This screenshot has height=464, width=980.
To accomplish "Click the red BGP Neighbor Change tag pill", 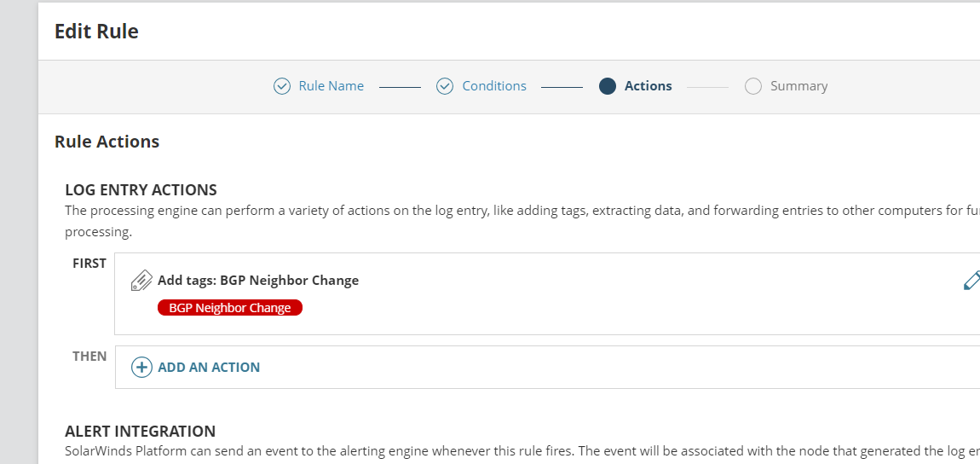I will 230,308.
